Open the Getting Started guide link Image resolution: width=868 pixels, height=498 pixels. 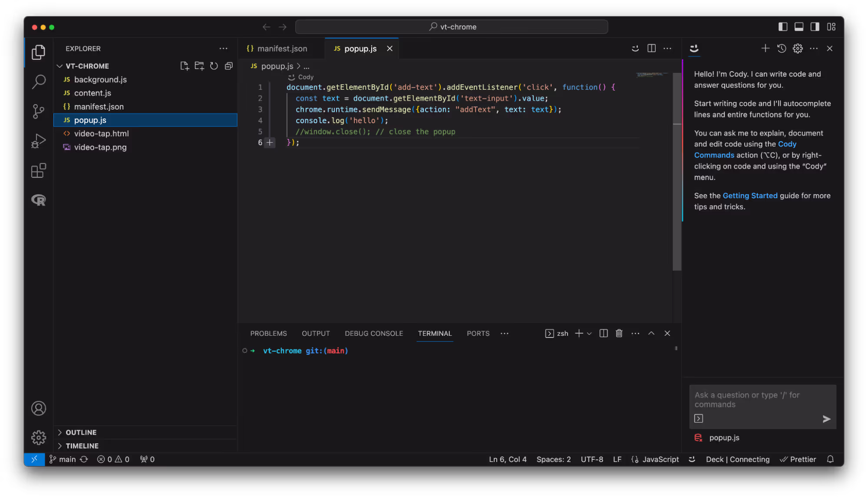coord(750,196)
